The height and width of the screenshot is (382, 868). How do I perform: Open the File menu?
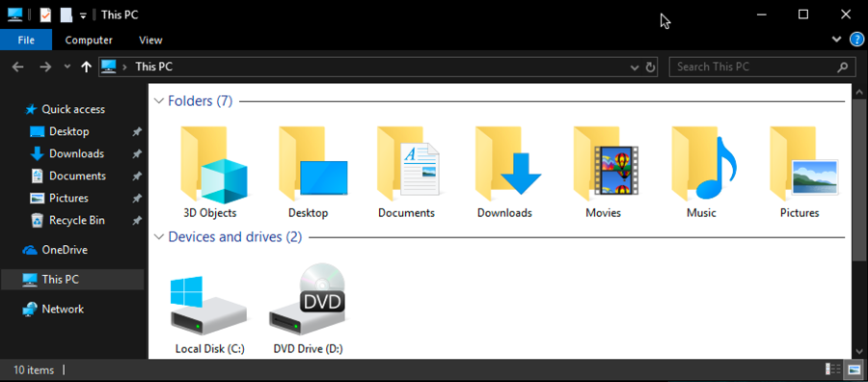pos(26,40)
